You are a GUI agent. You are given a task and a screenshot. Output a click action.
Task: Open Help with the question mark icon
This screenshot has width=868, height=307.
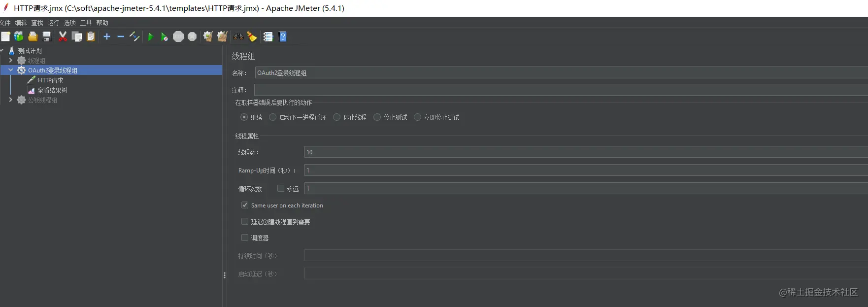[x=283, y=36]
